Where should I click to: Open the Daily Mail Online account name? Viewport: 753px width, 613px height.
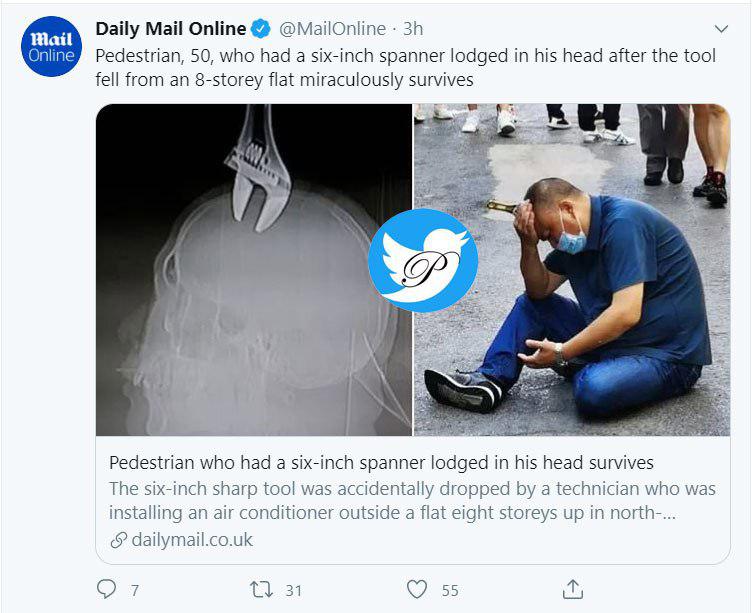(x=170, y=29)
